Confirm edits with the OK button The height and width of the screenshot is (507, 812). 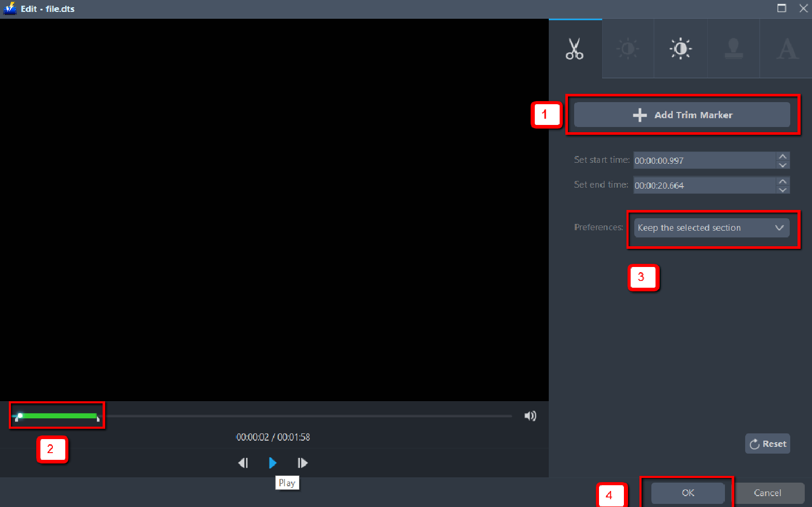(x=687, y=493)
